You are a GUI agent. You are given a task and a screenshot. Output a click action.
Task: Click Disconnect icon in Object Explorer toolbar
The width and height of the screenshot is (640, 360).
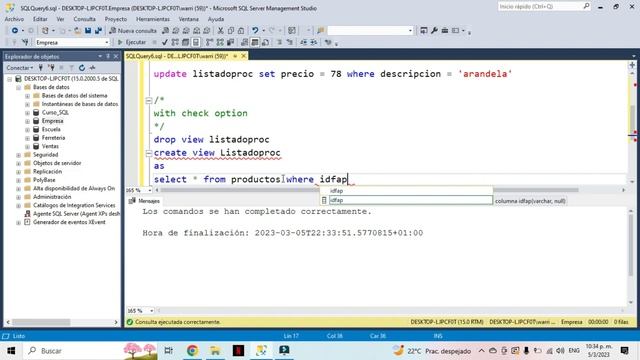[x=51, y=68]
